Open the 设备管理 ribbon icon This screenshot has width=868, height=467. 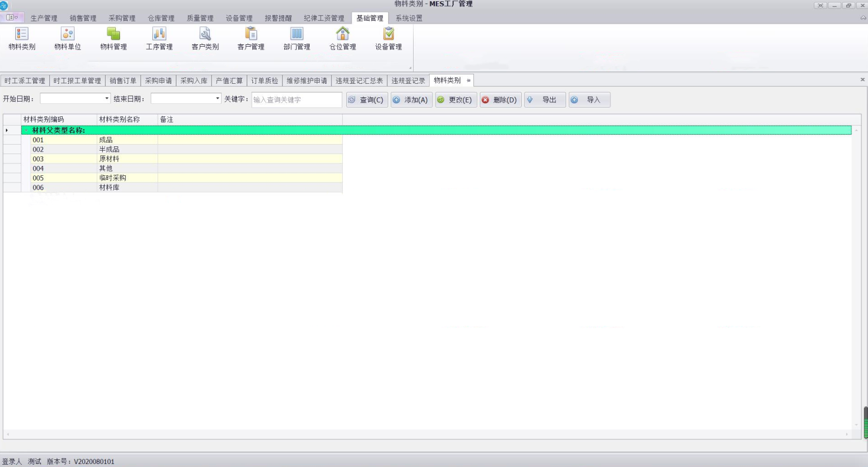388,39
